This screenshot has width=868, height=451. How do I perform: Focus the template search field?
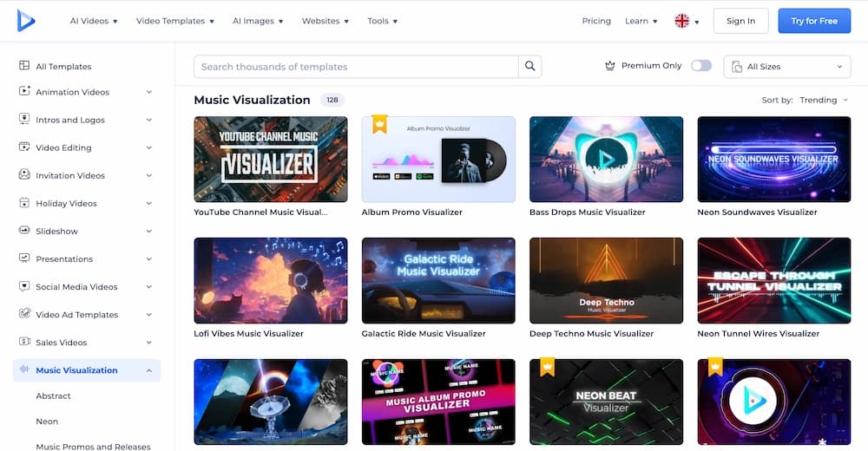(356, 67)
